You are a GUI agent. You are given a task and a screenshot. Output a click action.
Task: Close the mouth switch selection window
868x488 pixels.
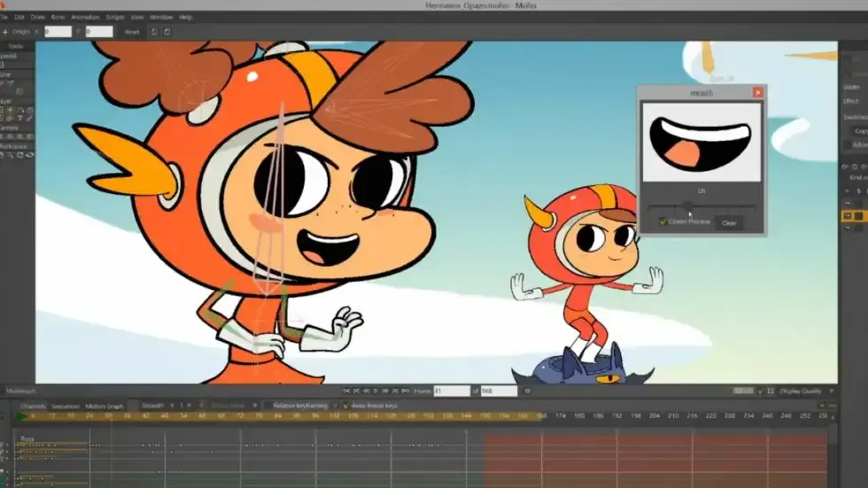(x=757, y=92)
